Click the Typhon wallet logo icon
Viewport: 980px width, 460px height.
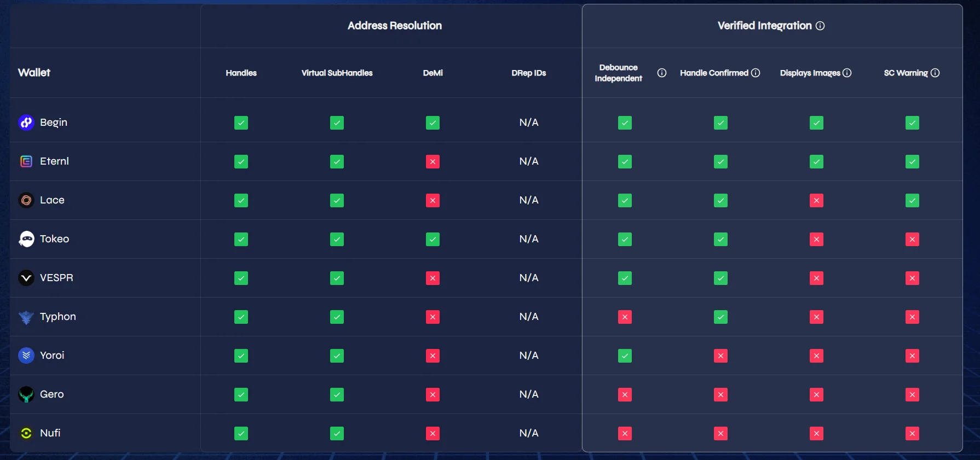tap(26, 317)
